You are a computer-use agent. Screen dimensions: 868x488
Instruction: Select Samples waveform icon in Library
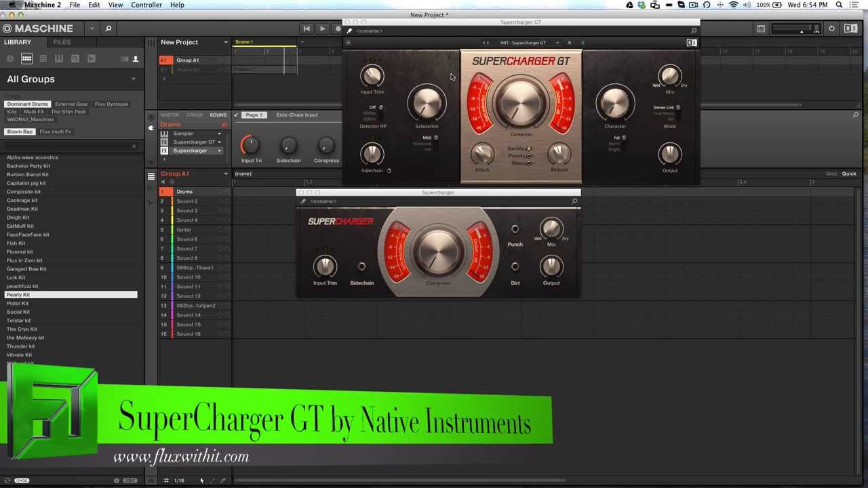pos(92,59)
